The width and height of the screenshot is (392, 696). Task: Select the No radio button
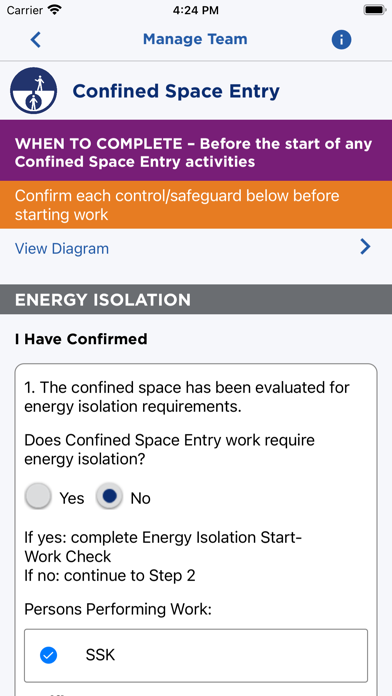tap(109, 496)
